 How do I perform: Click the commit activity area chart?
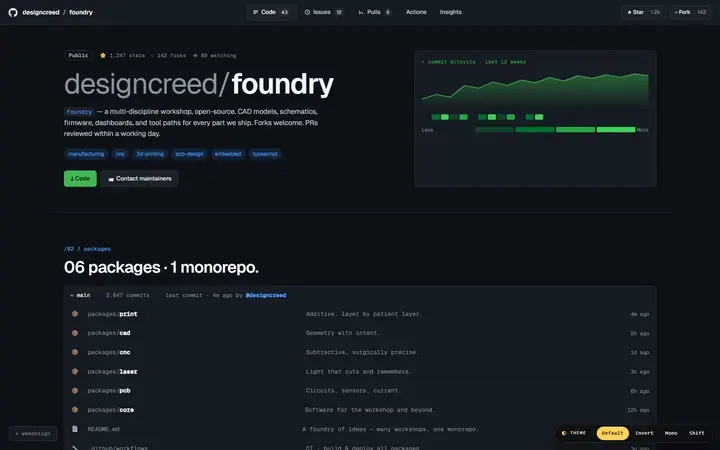(x=535, y=88)
